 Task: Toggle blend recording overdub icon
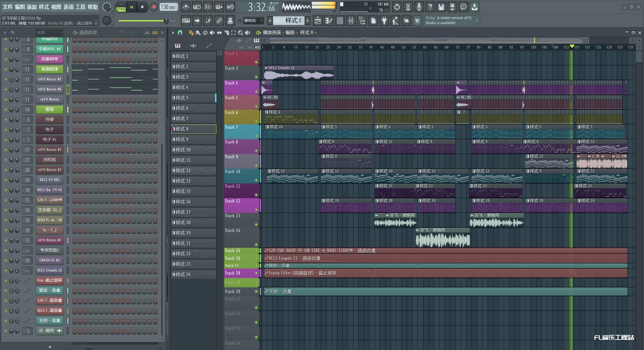(x=219, y=7)
